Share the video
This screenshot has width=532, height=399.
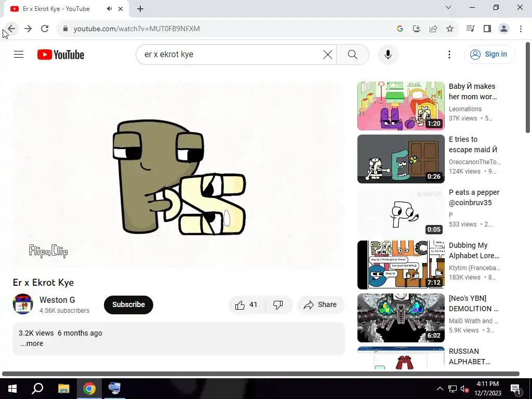321,304
